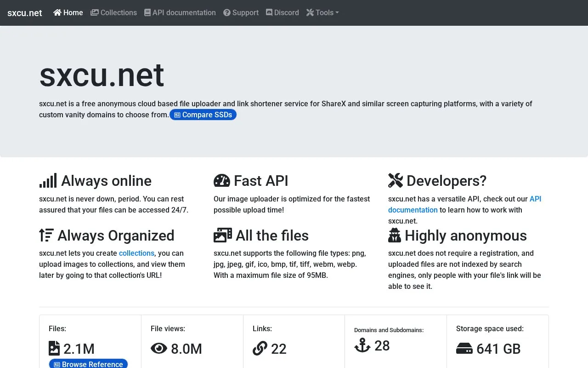Screen dimensions: 588x368
Task: Click the tools icon beside Developers?
Action: coord(396,181)
